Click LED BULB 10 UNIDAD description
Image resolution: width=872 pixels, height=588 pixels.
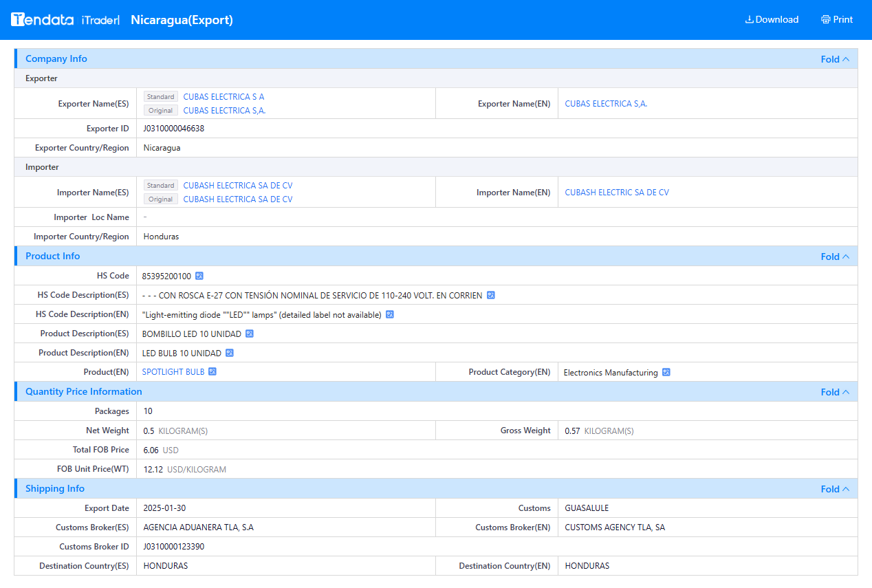click(x=182, y=353)
